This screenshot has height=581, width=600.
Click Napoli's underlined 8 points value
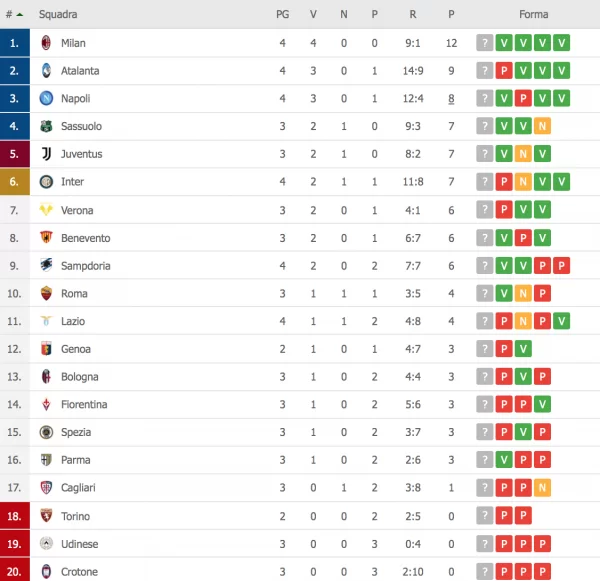click(x=452, y=98)
